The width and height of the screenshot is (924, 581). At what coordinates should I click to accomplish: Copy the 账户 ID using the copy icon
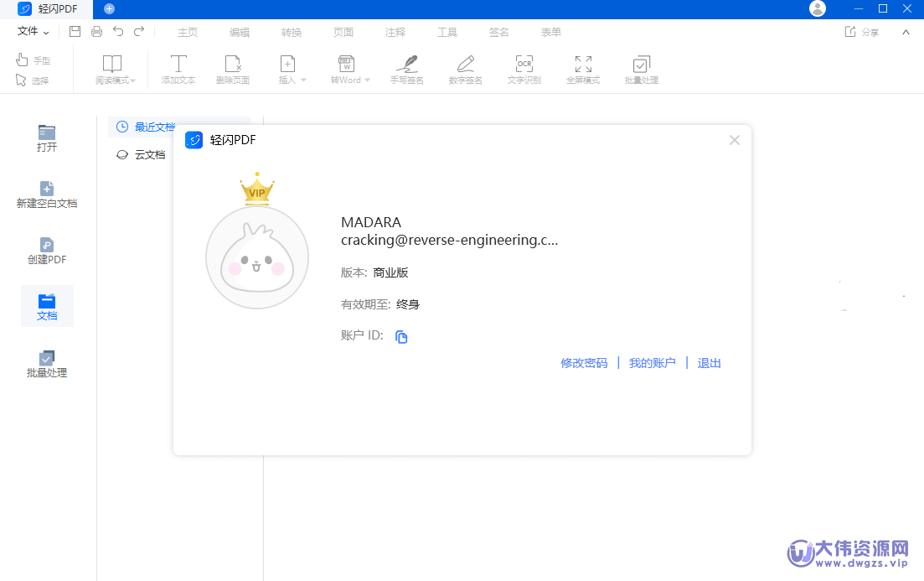401,336
